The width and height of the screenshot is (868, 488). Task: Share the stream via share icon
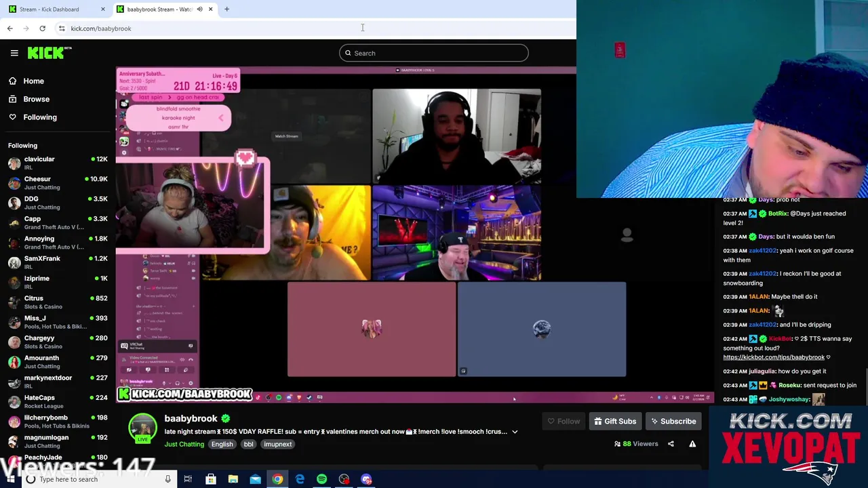tap(671, 444)
